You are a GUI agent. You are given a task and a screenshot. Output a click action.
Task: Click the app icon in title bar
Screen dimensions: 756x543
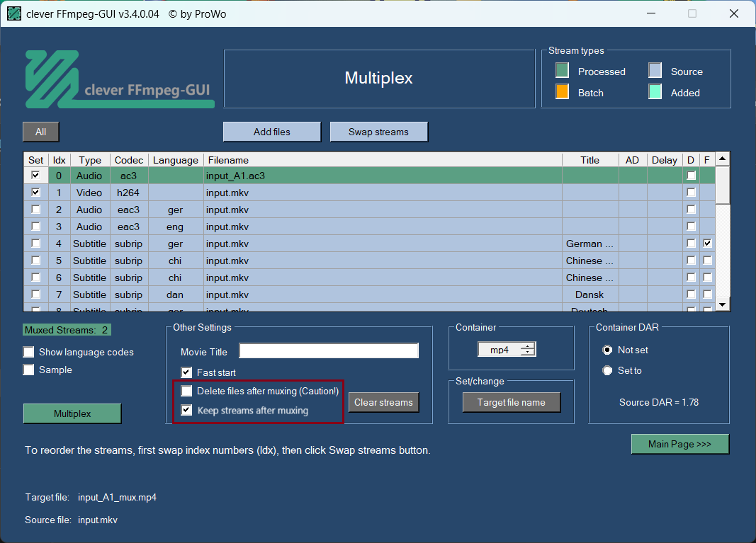[x=14, y=13]
